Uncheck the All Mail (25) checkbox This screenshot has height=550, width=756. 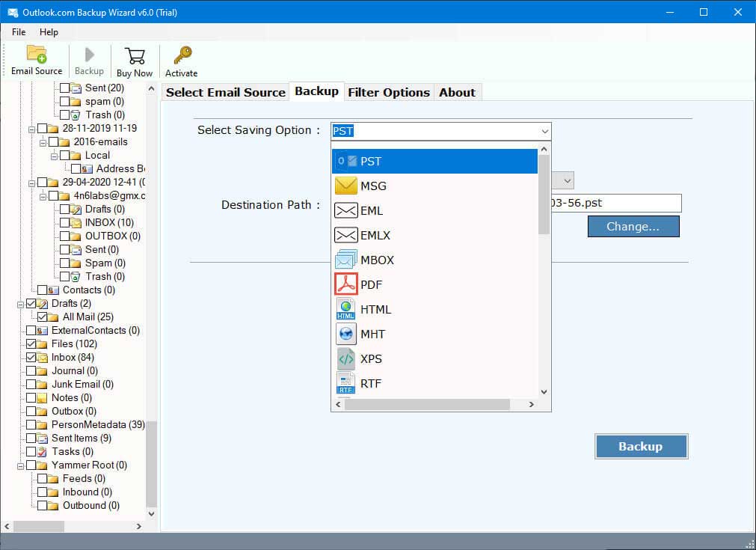tap(42, 317)
